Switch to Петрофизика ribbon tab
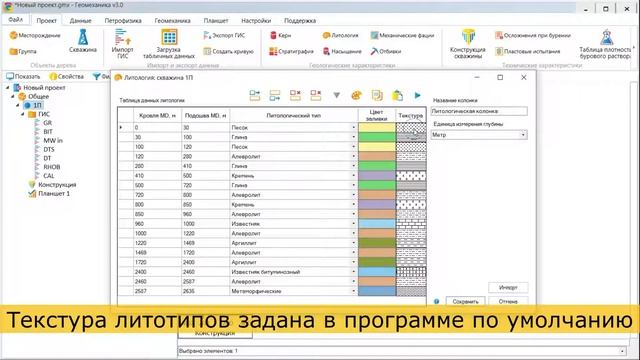Viewport: 640px width, 360px height. tap(123, 20)
